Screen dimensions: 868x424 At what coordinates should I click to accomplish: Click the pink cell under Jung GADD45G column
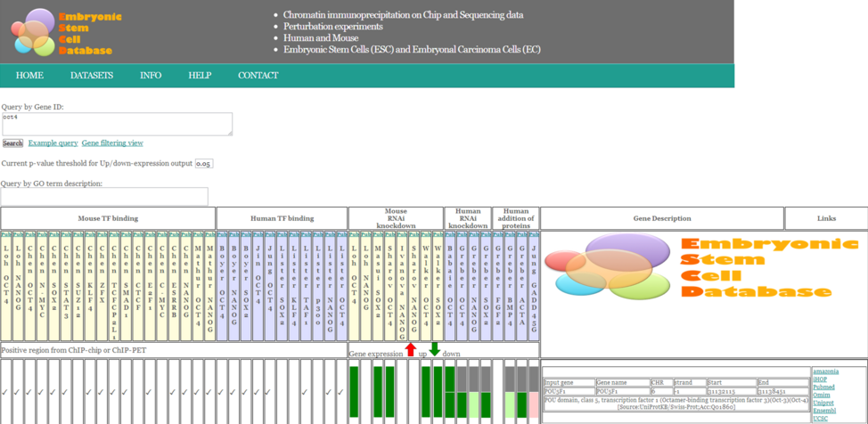click(533, 404)
